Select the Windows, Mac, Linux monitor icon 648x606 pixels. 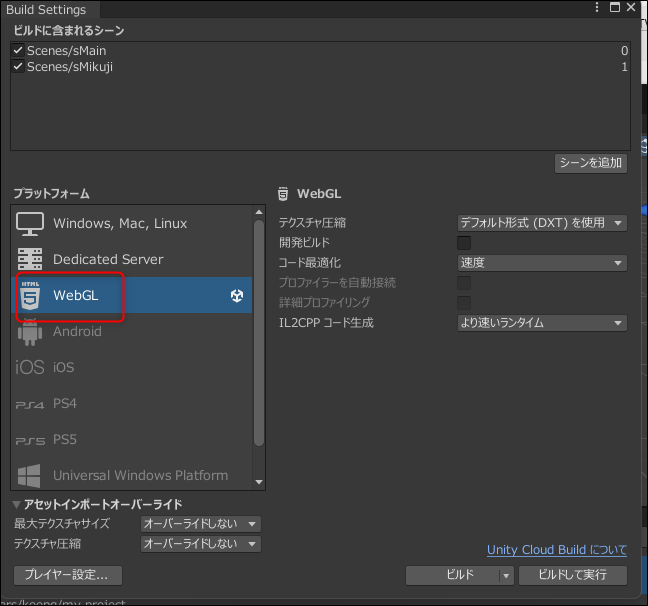30,224
